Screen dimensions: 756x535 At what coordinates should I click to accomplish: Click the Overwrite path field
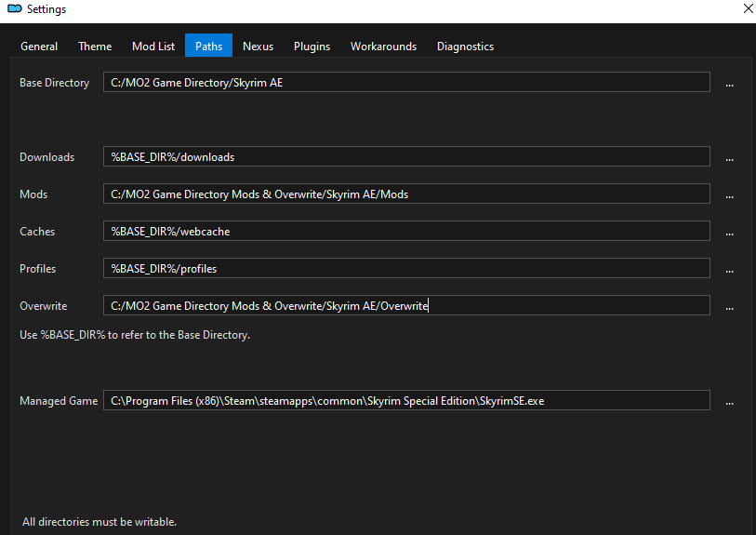click(406, 305)
